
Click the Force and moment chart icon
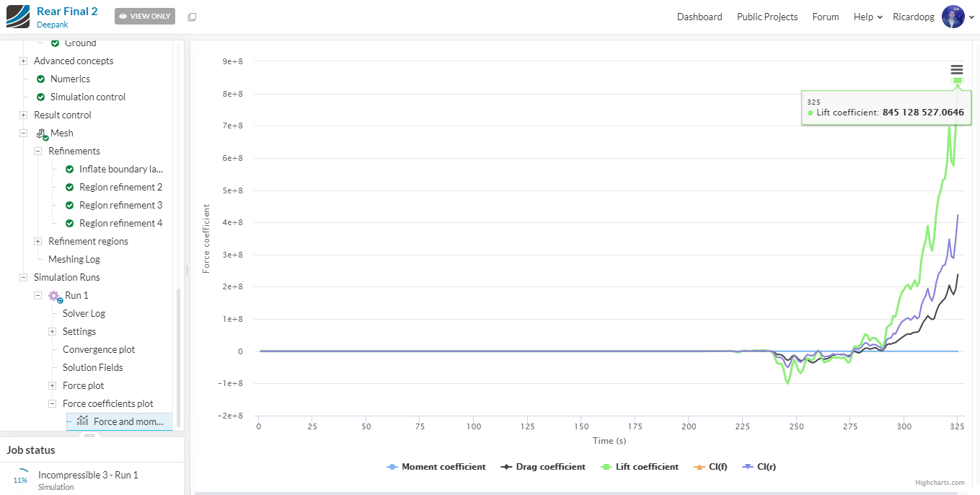pyautogui.click(x=83, y=421)
